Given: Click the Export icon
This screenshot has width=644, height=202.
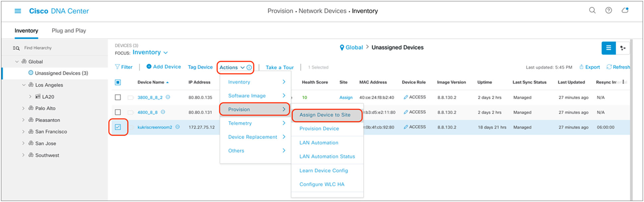Looking at the screenshot, I should 581,67.
